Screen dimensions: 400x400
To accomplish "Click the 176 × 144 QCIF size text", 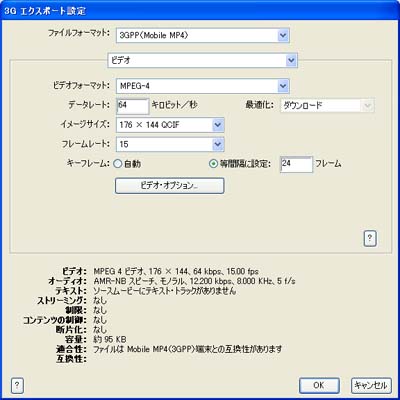I will point(150,125).
